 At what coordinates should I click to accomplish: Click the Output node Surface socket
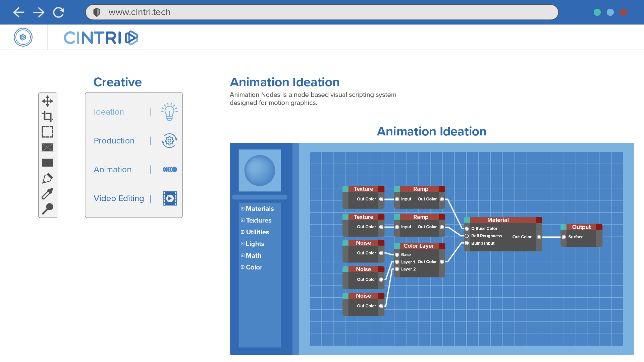point(564,237)
